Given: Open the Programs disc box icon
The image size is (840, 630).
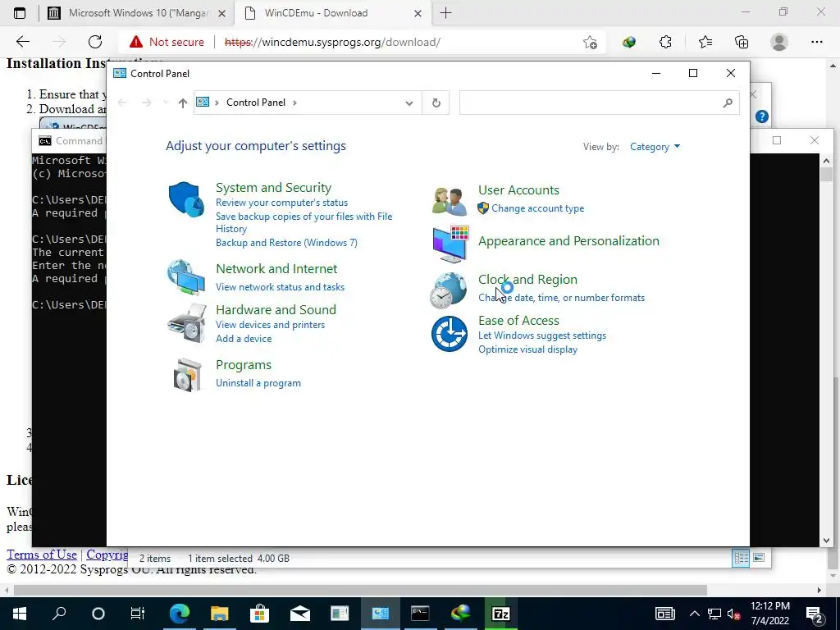Looking at the screenshot, I should coord(188,374).
